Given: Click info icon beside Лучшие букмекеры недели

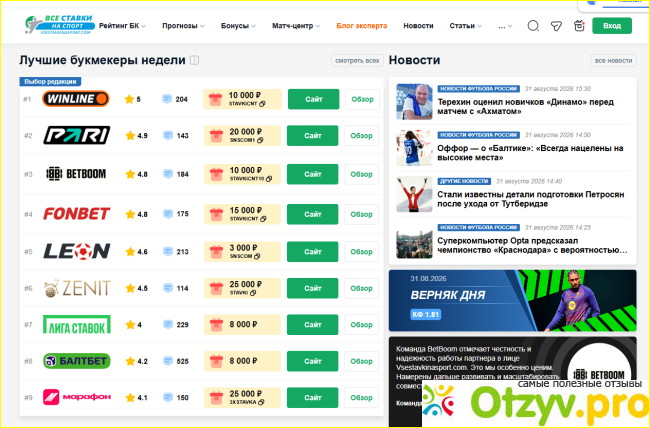Looking at the screenshot, I should [194, 60].
